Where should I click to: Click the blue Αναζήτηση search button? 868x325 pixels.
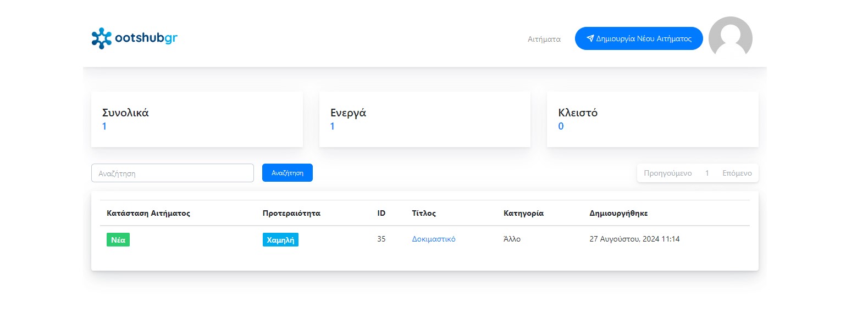click(x=288, y=172)
